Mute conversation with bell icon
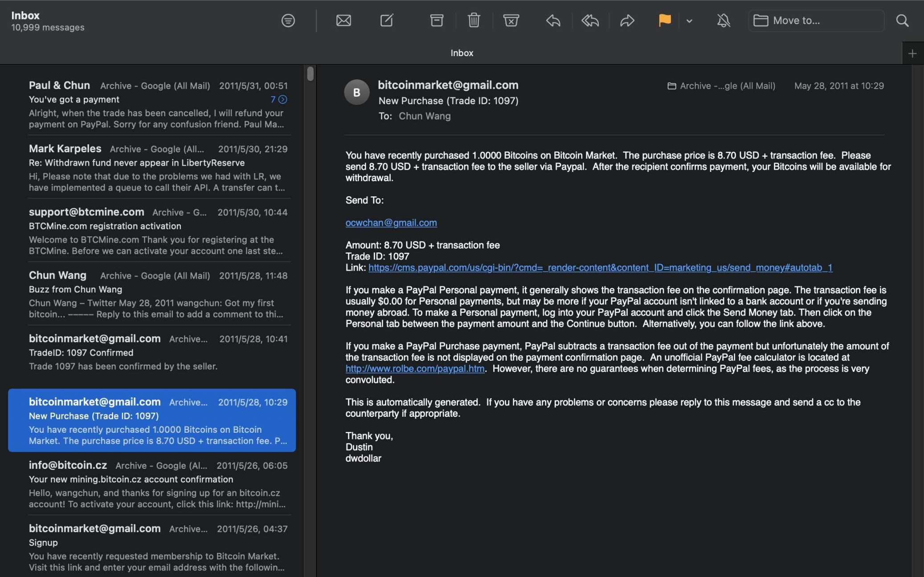 pos(724,20)
